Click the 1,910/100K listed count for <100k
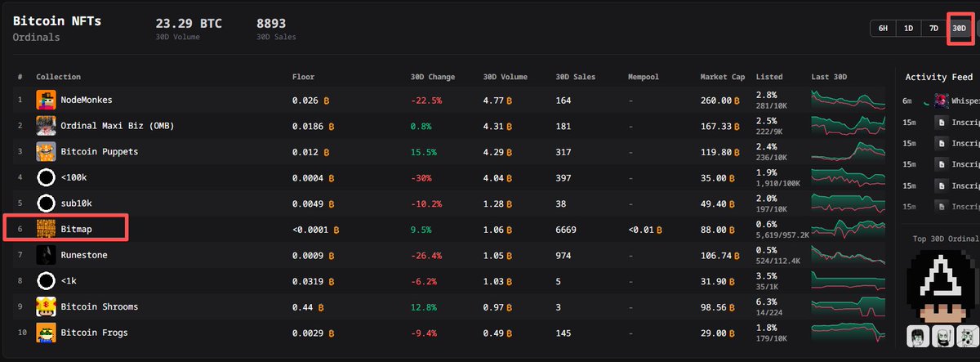This screenshot has width=980, height=362. coord(777,183)
